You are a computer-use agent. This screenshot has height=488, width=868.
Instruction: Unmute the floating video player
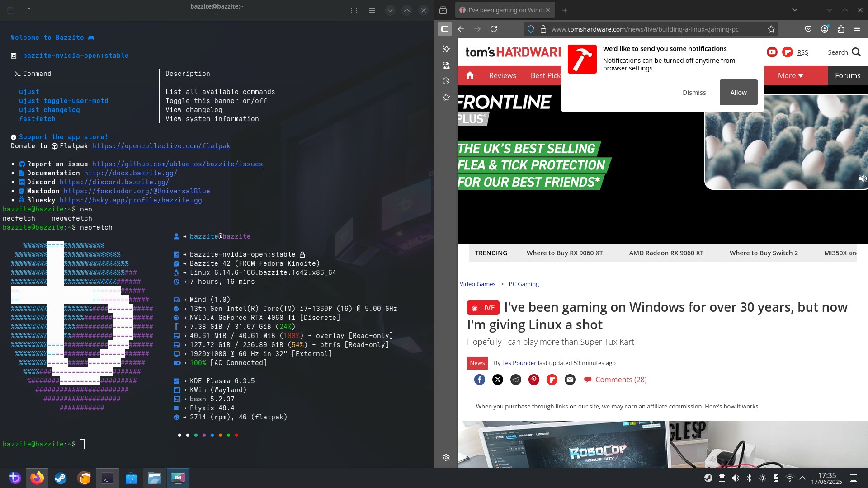point(863,178)
